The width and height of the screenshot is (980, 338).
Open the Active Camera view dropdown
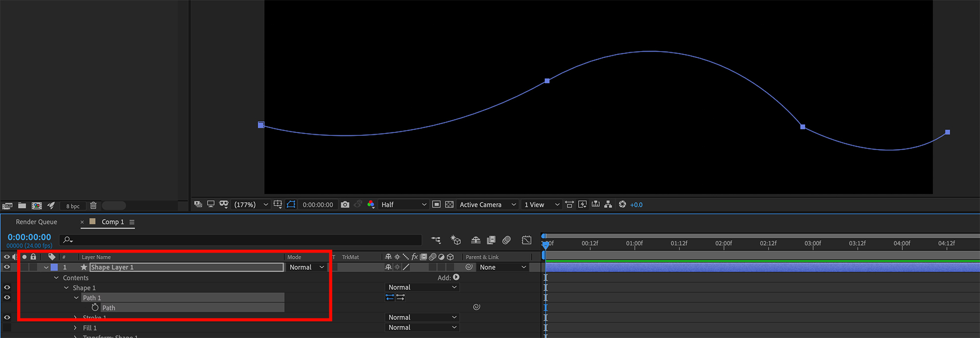488,205
